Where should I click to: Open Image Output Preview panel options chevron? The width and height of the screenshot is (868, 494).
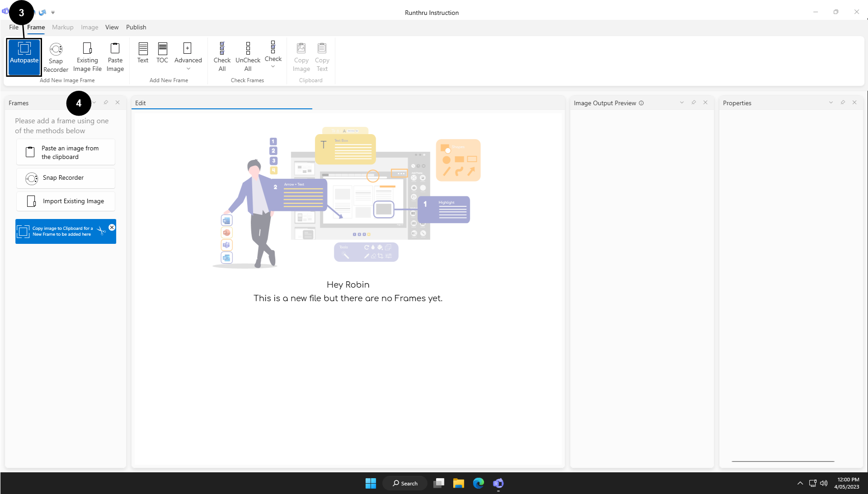(682, 103)
